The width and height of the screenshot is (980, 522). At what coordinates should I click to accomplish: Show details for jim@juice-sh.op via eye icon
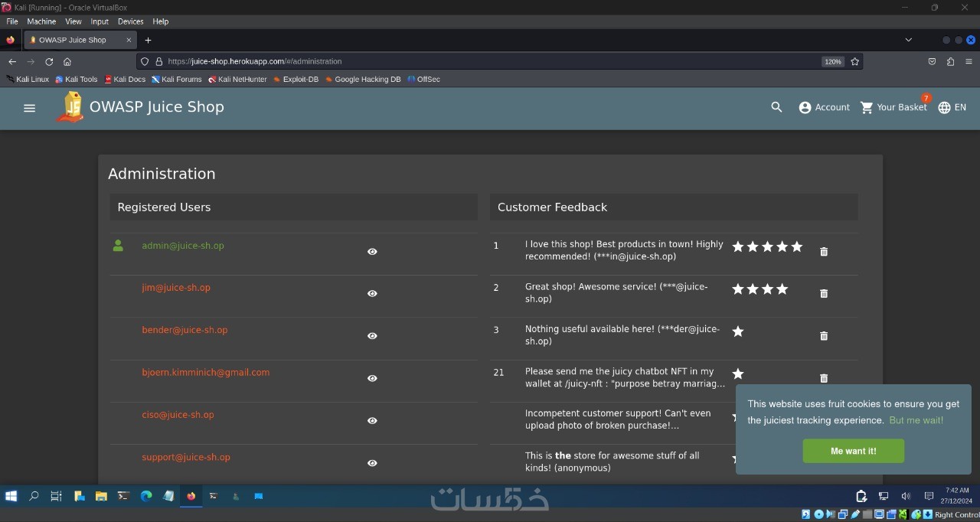[x=372, y=294]
